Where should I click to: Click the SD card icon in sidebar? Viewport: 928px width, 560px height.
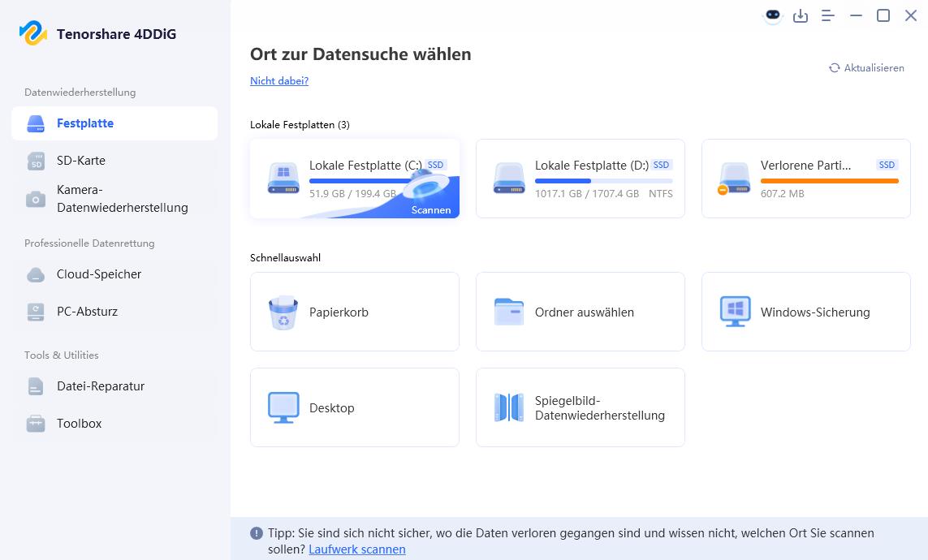[36, 161]
